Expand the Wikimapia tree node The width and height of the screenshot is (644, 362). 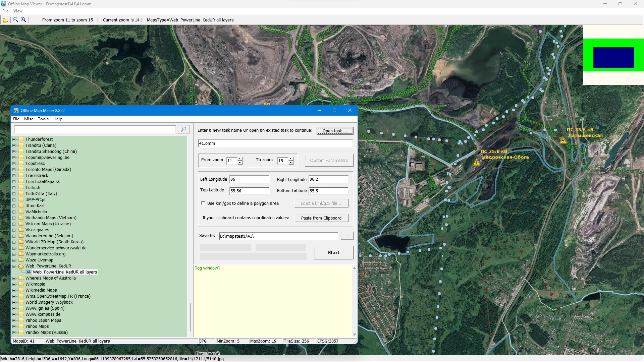coord(14,284)
